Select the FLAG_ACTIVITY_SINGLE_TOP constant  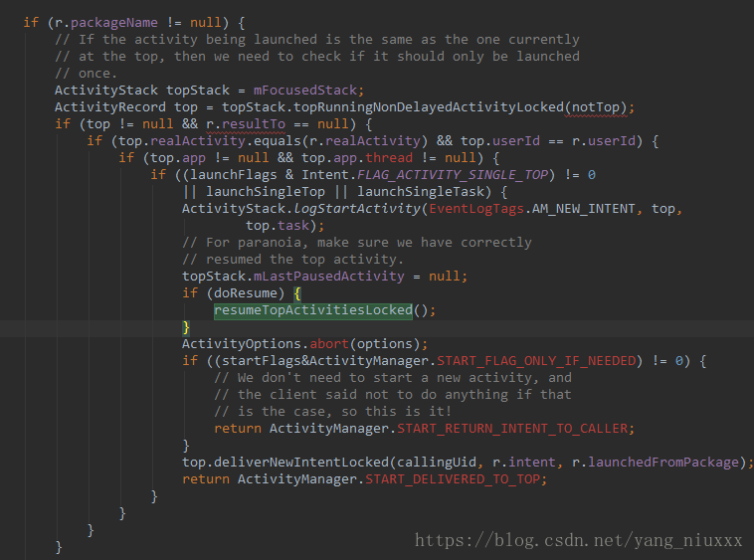pos(453,175)
